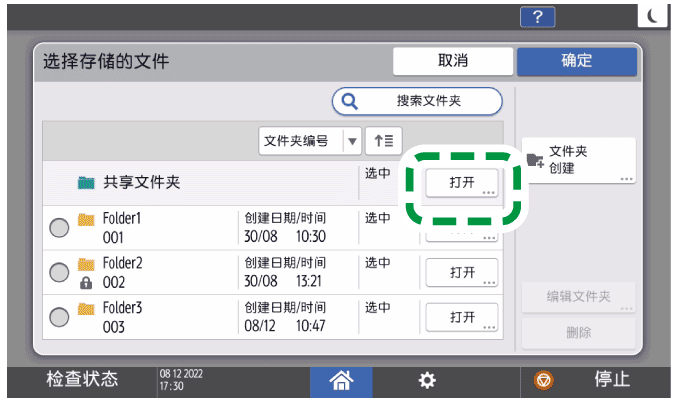Viewport: 675px width, 400px height.
Task: Click 选中 in the Folder2 row
Action: (x=378, y=263)
